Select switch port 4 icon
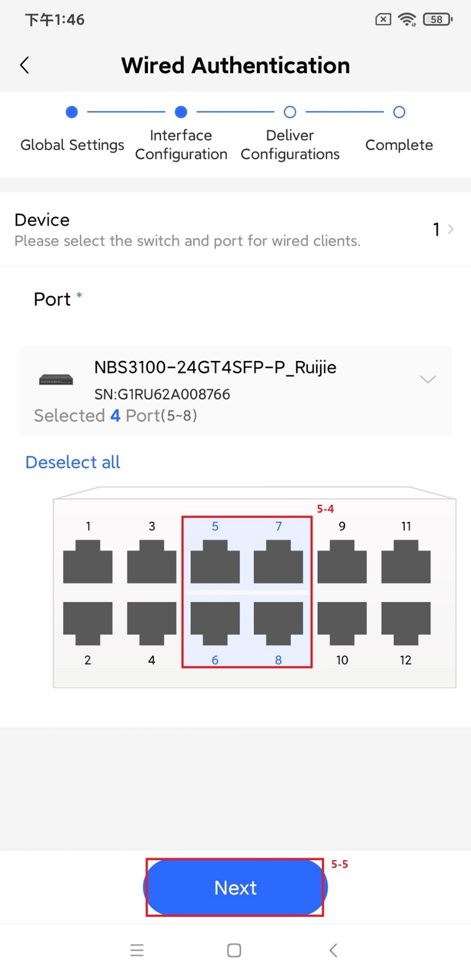Screen dimensions: 471x980 click(151, 623)
